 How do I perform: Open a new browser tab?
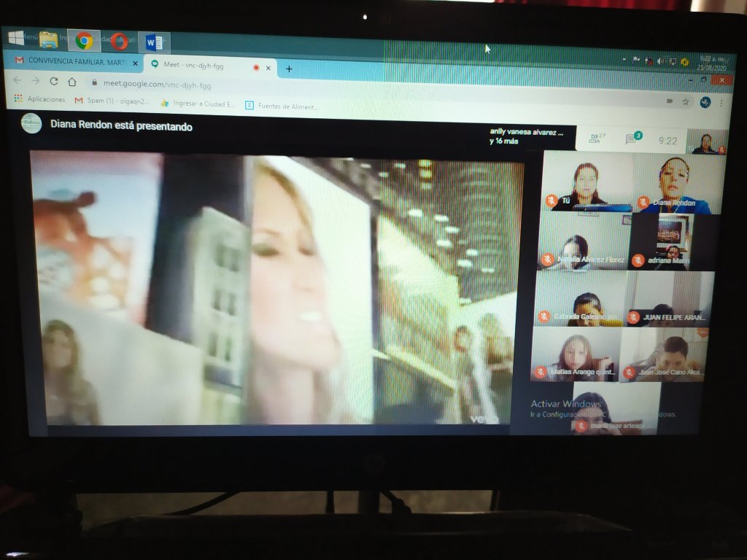[x=289, y=69]
